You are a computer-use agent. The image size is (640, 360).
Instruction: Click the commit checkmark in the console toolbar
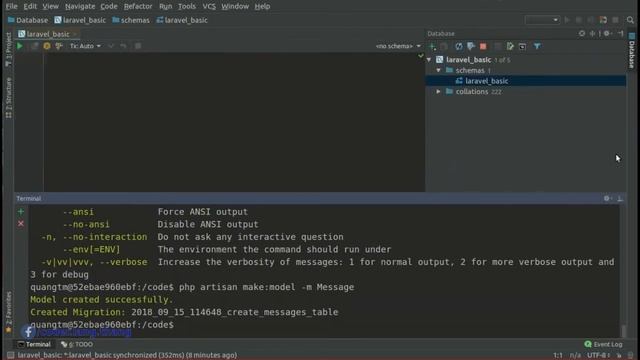(x=111, y=46)
